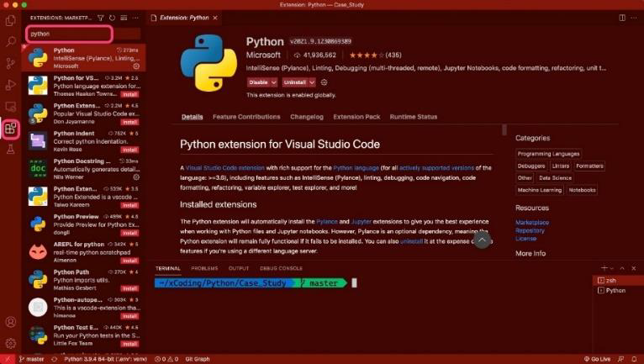
Task: Open the Run and Debug view
Action: (11, 84)
